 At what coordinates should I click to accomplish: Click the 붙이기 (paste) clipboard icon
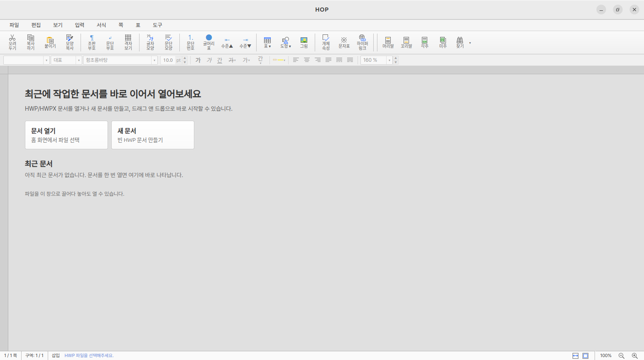click(x=50, y=42)
